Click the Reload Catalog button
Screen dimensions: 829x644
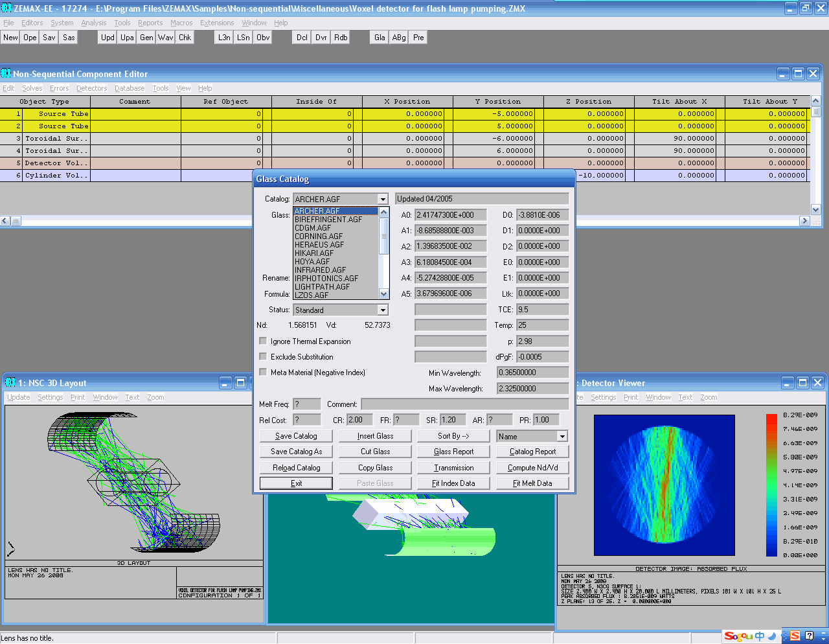pos(296,467)
